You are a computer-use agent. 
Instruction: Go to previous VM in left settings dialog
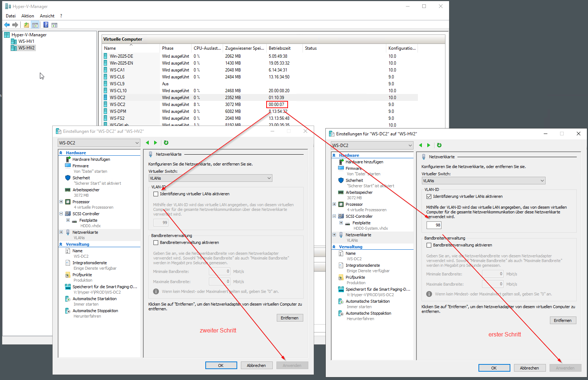click(x=148, y=143)
